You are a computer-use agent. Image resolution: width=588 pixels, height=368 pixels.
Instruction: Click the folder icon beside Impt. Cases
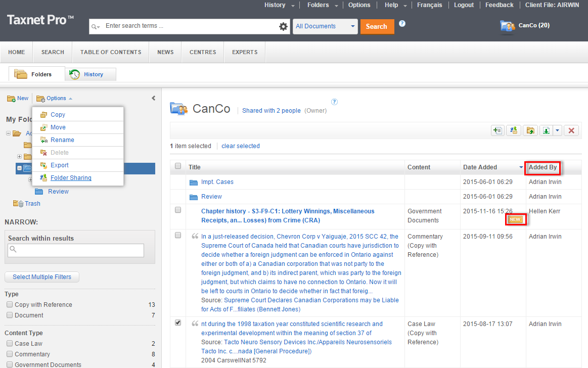(x=194, y=182)
